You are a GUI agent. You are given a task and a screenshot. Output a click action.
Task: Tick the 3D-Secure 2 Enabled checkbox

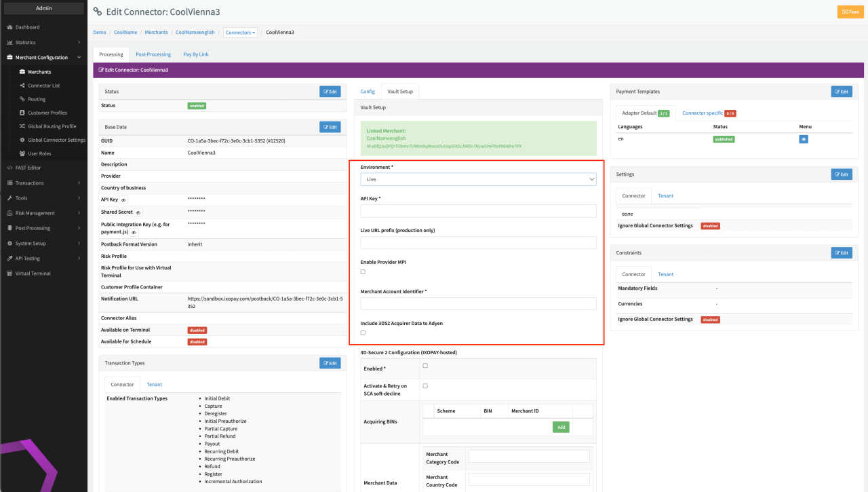[x=425, y=366]
